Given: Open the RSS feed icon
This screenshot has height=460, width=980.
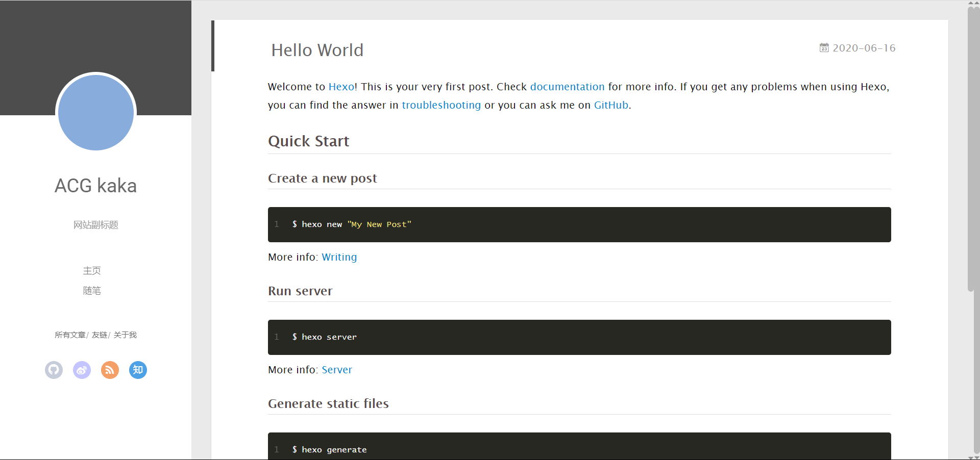Looking at the screenshot, I should tap(110, 370).
